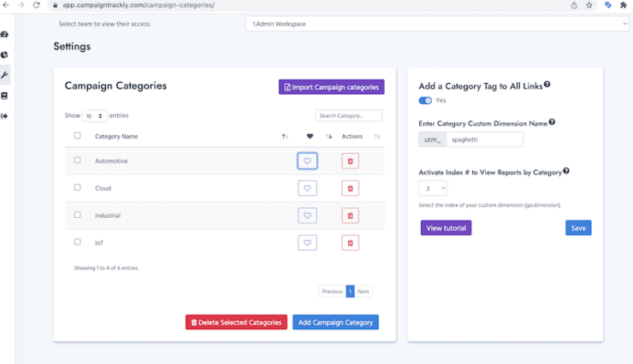Screen dimensions: 633x364
Task: Favorite the Industrial category
Action: [307, 215]
